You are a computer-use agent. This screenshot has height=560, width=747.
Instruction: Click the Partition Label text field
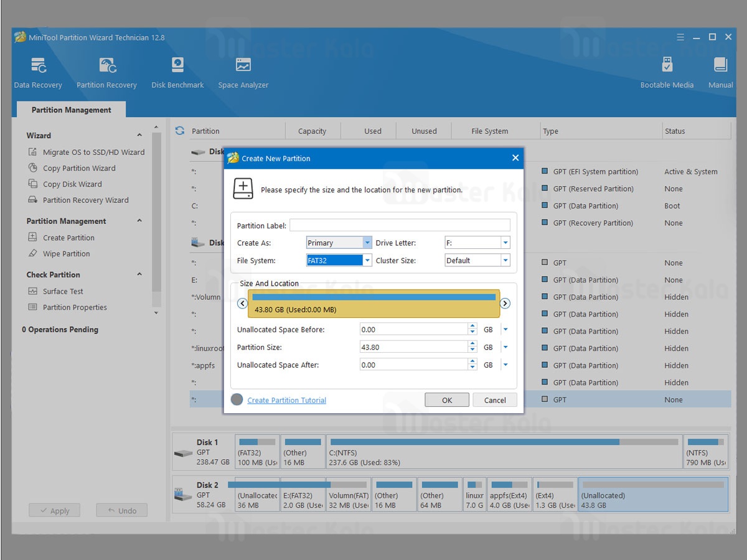pyautogui.click(x=400, y=225)
